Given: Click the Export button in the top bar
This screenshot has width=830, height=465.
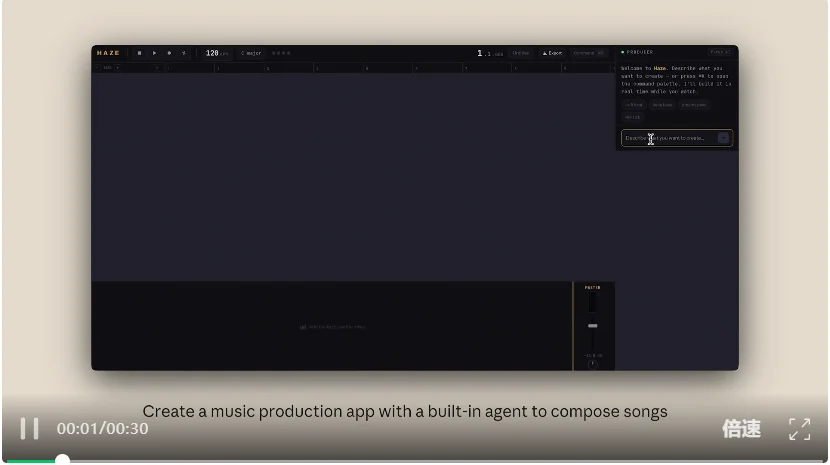Looking at the screenshot, I should pos(552,53).
